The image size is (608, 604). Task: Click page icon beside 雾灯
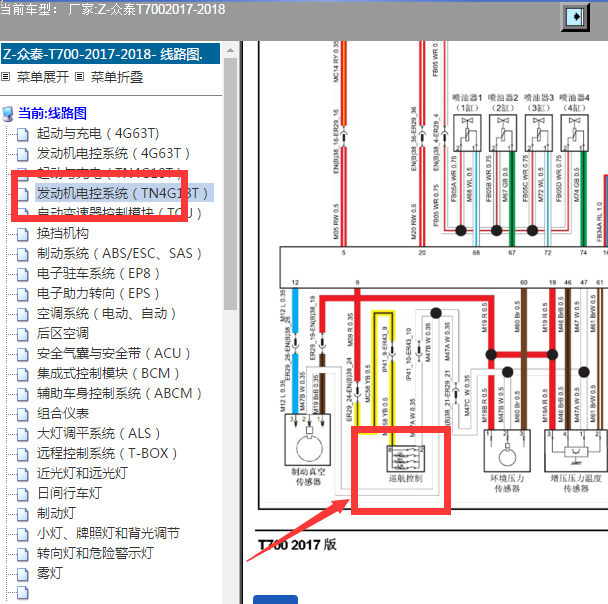tap(23, 574)
